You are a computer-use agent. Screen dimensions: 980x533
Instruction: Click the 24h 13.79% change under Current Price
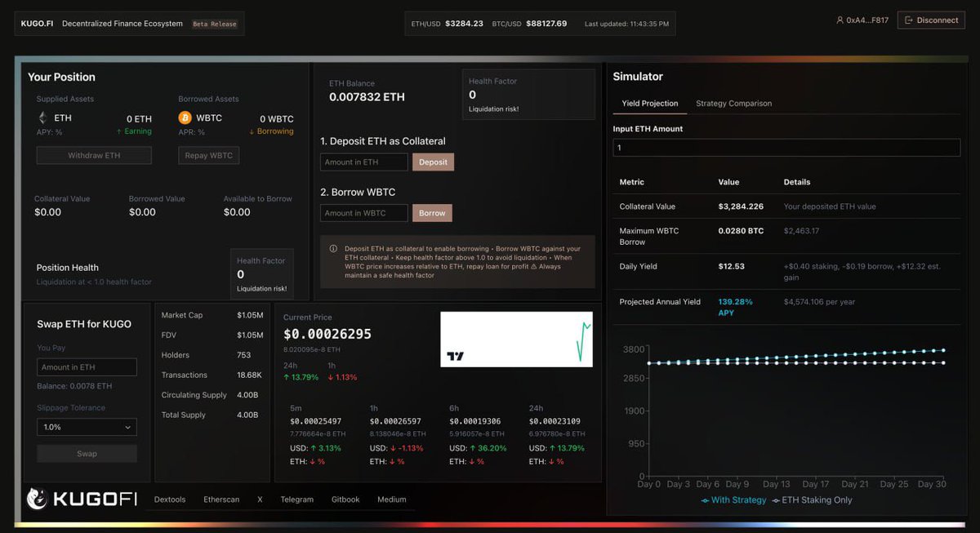click(x=301, y=377)
